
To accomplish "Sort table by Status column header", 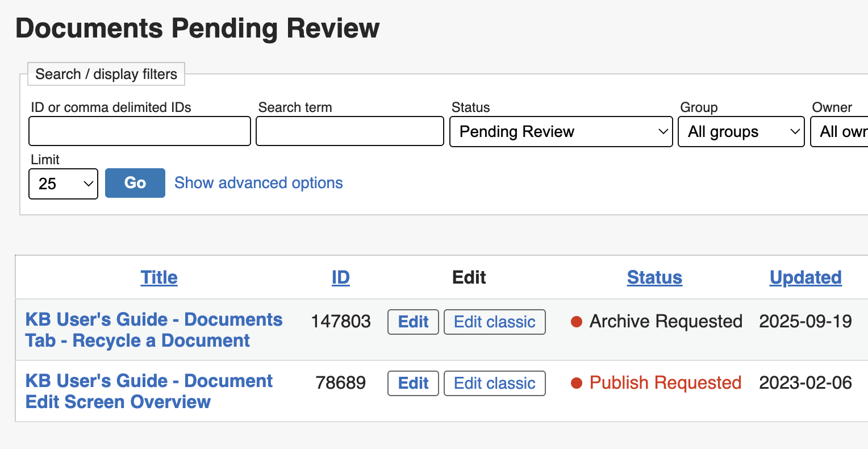I will 654,277.
